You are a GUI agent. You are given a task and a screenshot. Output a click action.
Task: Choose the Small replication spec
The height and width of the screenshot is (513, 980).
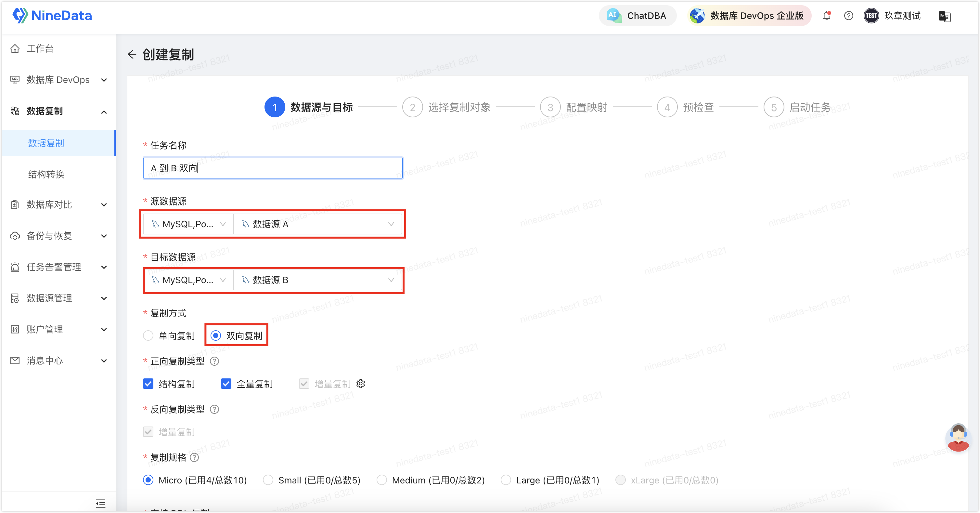[x=268, y=480]
